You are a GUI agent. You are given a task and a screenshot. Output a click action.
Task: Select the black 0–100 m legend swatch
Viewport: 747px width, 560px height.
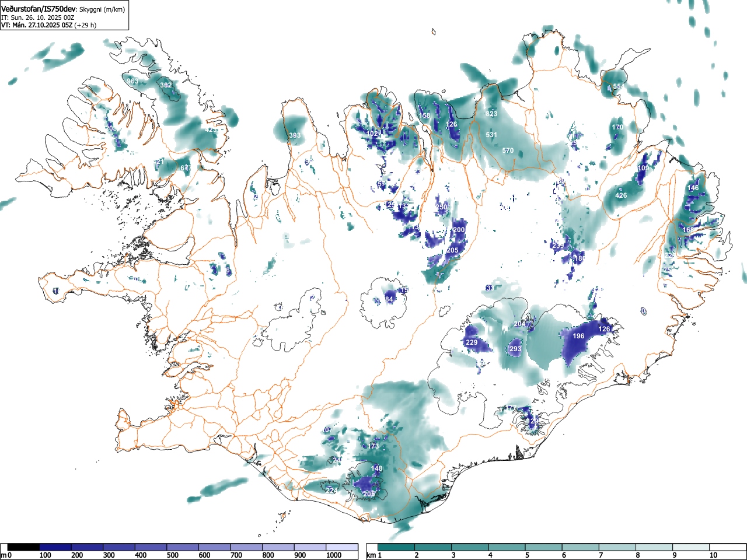[x=24, y=547]
